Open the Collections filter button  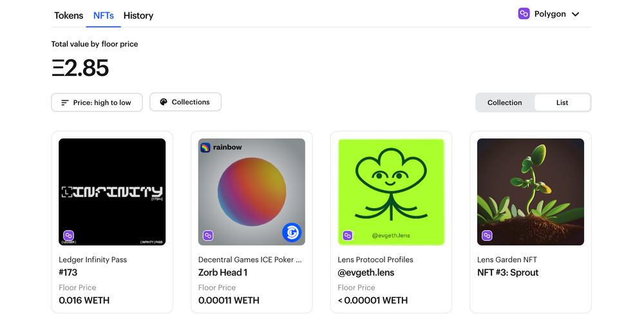click(x=185, y=102)
